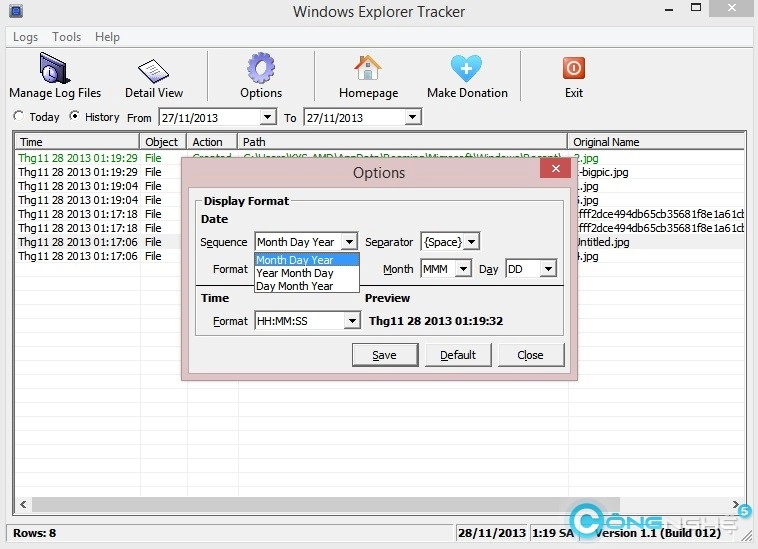Sort by Original Name column header
This screenshot has width=758, height=549.
(656, 142)
